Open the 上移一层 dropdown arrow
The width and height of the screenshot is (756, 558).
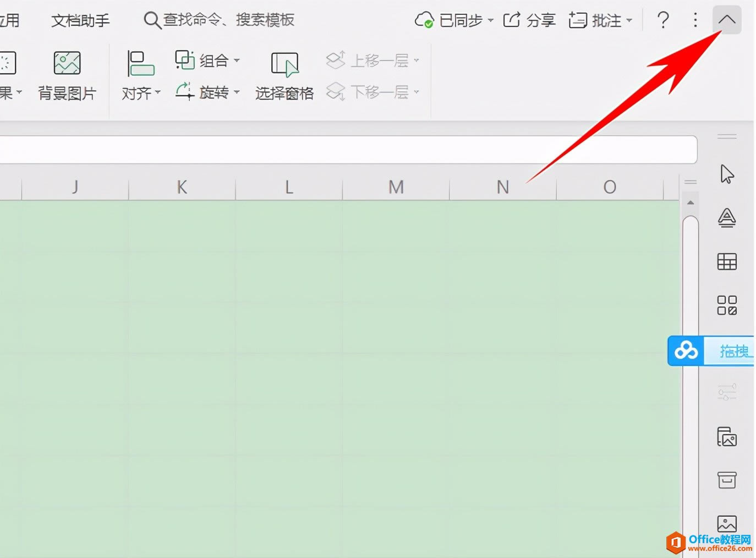click(416, 61)
